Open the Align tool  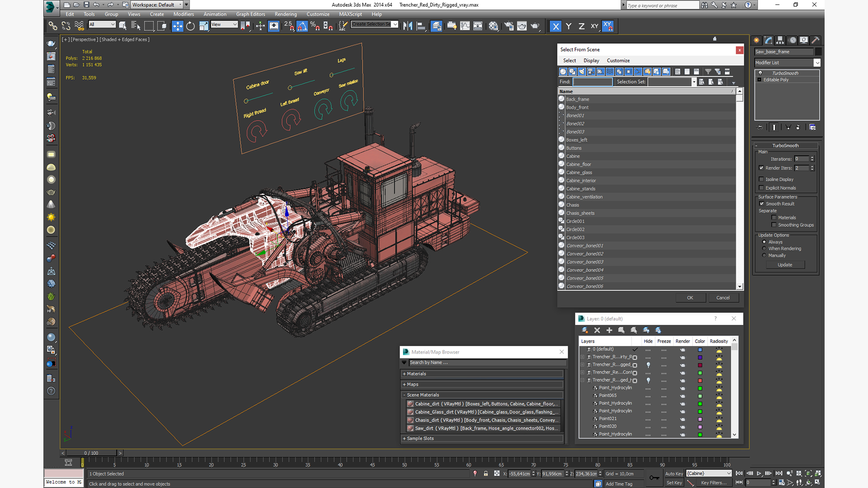421,26
